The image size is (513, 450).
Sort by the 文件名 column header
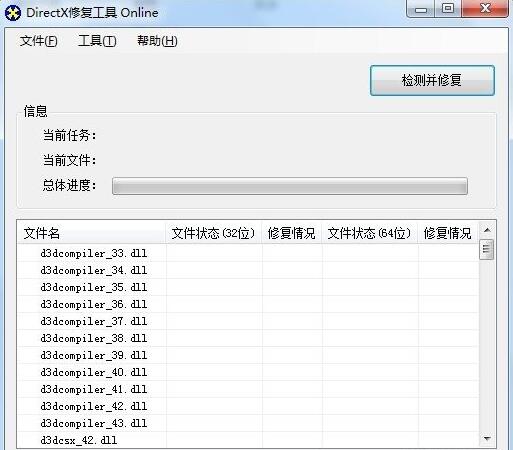91,233
